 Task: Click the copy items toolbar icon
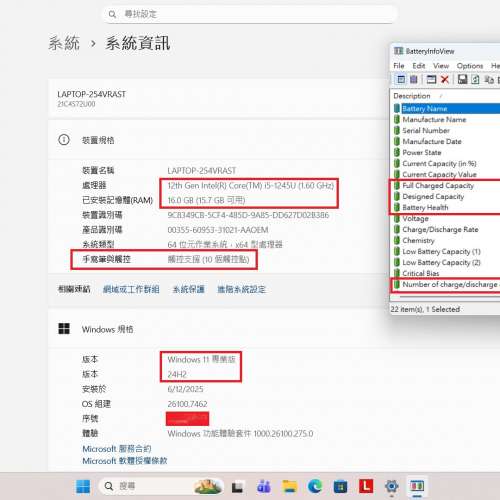tap(489, 79)
